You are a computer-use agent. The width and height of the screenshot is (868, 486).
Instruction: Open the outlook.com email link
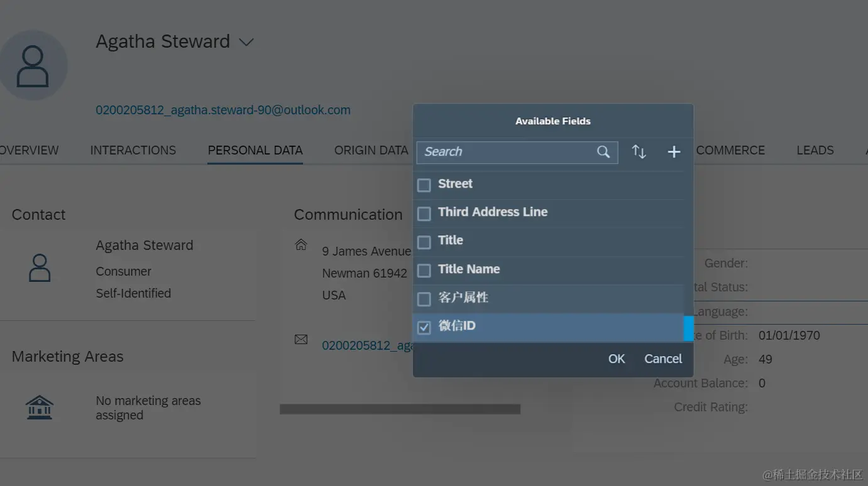click(x=223, y=109)
